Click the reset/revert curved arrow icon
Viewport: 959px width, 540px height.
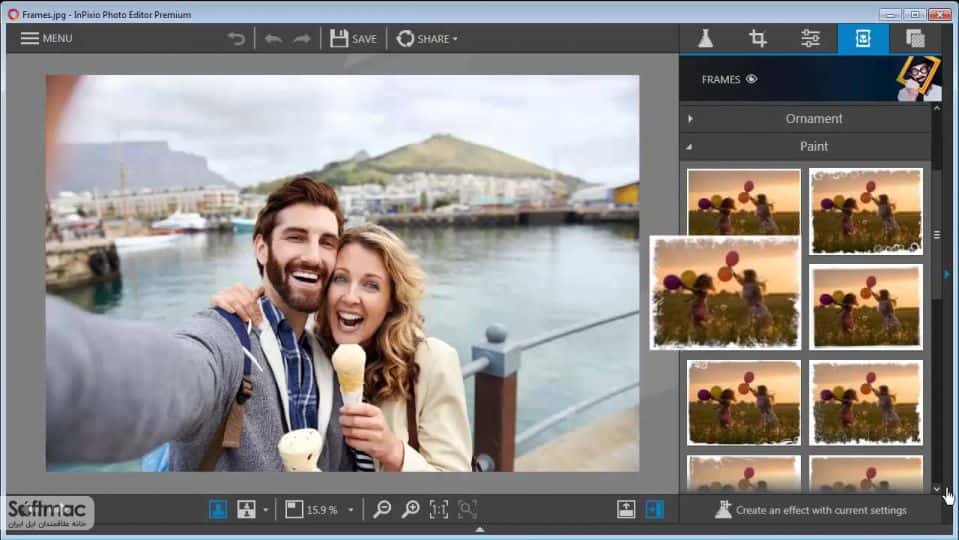(x=236, y=39)
